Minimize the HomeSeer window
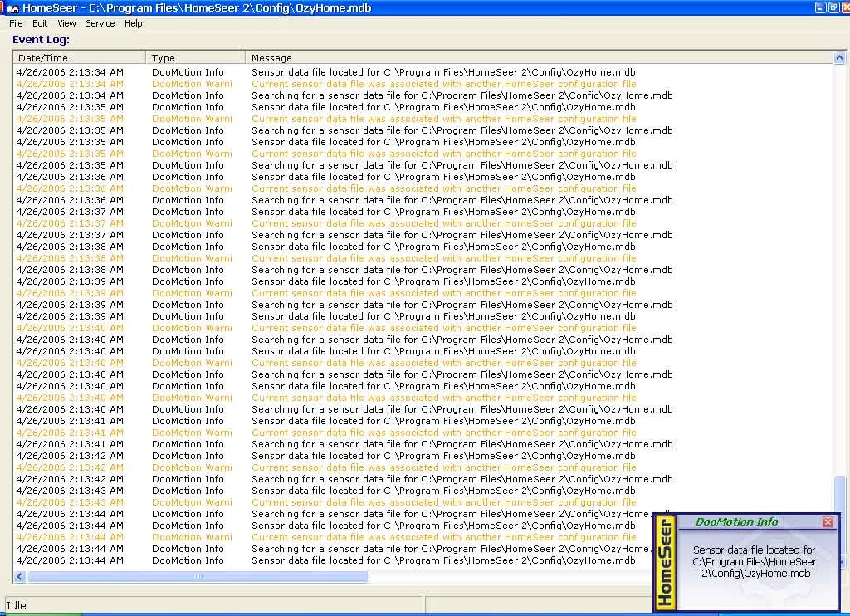 [820, 7]
